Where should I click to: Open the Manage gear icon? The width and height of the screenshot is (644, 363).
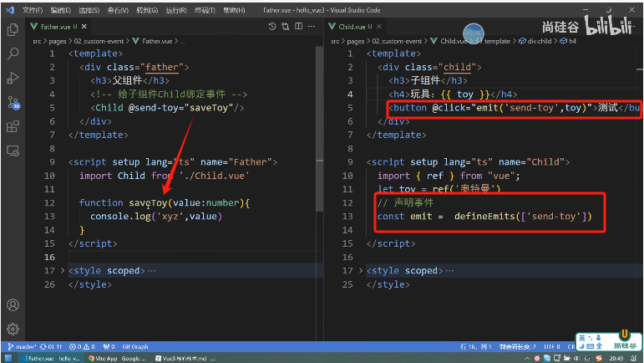click(x=13, y=329)
